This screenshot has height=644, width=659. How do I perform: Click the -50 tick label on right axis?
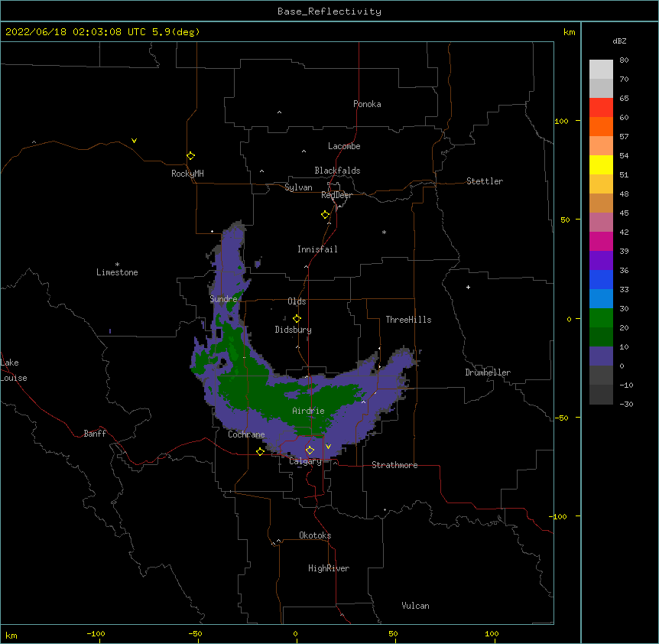tap(561, 418)
